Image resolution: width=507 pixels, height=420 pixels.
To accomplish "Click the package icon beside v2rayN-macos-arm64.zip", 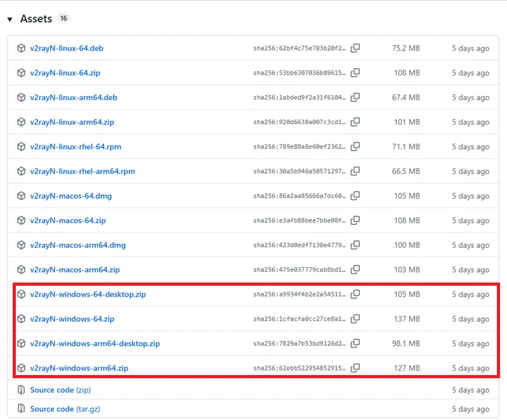I will click(x=20, y=269).
